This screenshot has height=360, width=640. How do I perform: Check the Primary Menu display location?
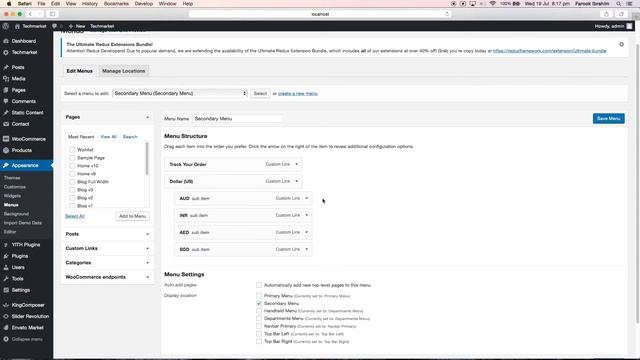coord(259,296)
